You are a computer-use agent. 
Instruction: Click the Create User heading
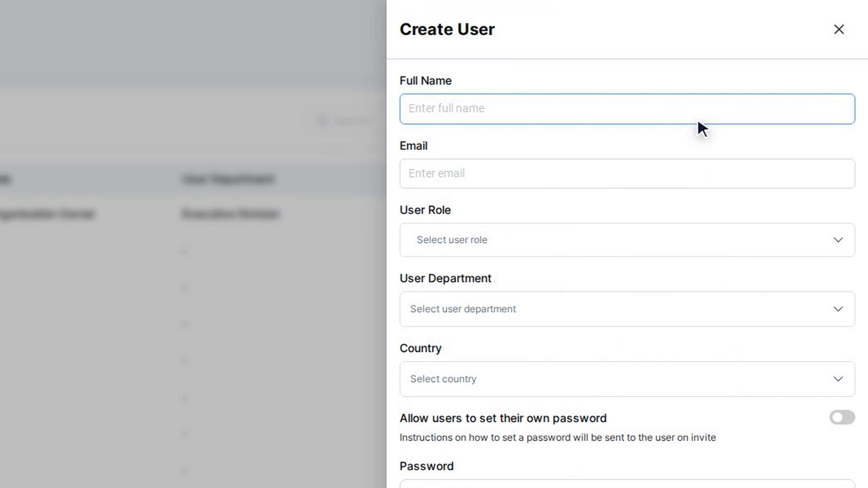(447, 29)
